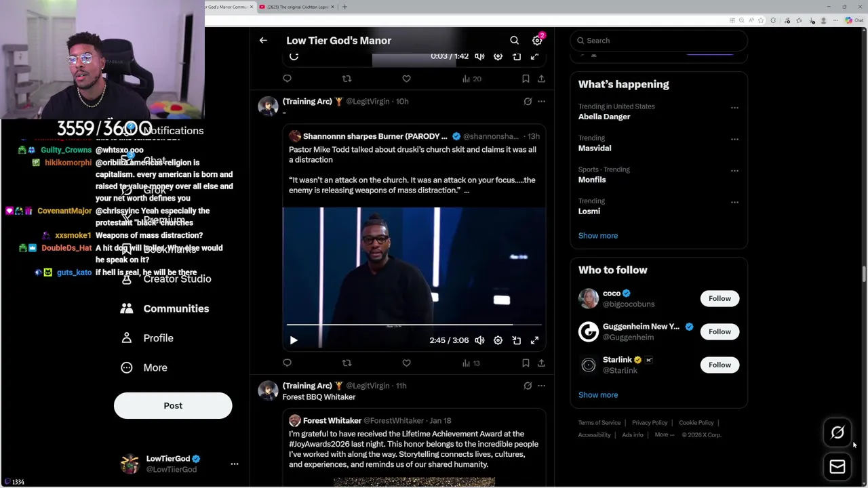Open Privacy Policy link
The image size is (868, 488).
pyautogui.click(x=650, y=423)
